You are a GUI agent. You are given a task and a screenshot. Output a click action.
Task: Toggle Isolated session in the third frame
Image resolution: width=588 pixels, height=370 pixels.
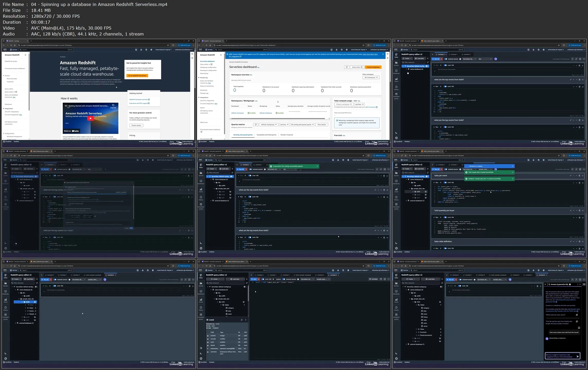tap(446, 59)
